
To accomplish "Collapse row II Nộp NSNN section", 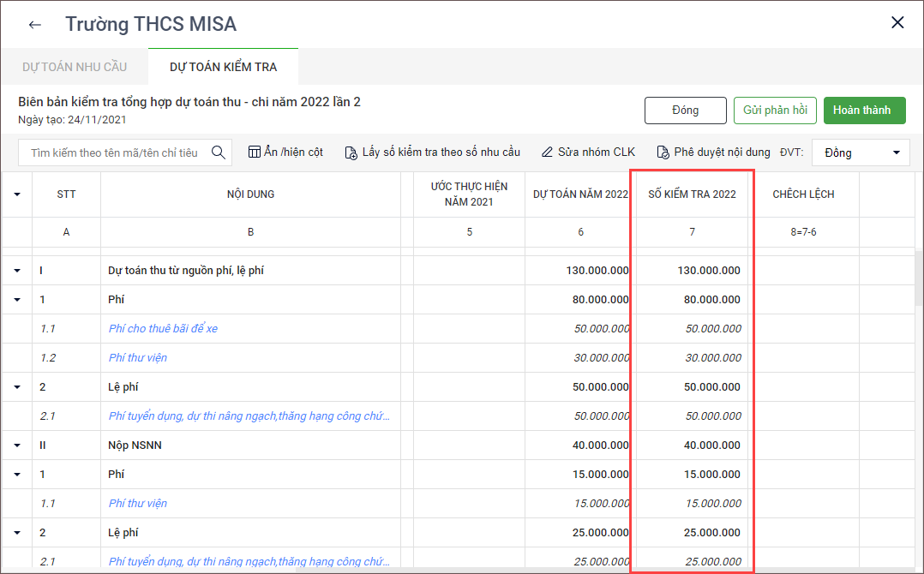I will pyautogui.click(x=16, y=445).
